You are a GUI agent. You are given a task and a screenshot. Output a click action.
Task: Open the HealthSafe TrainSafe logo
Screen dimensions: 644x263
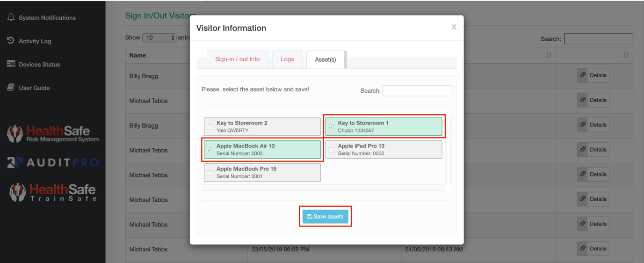[53, 192]
